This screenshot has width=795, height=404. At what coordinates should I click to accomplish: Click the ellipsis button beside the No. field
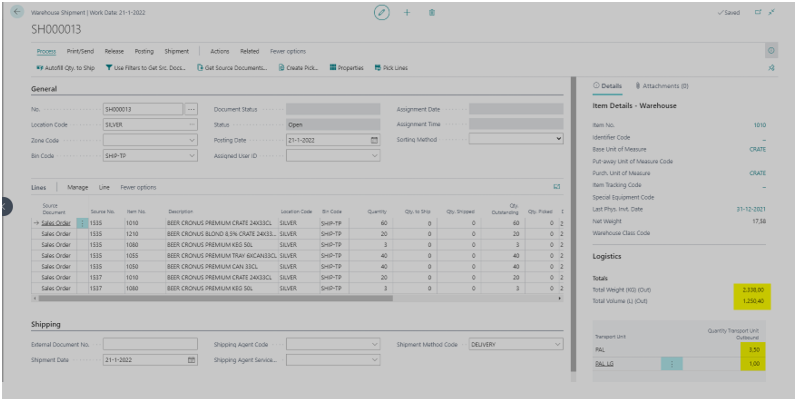(x=192, y=108)
